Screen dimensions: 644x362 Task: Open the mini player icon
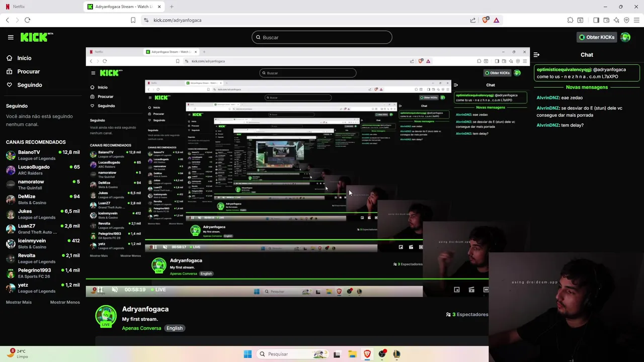click(x=457, y=290)
